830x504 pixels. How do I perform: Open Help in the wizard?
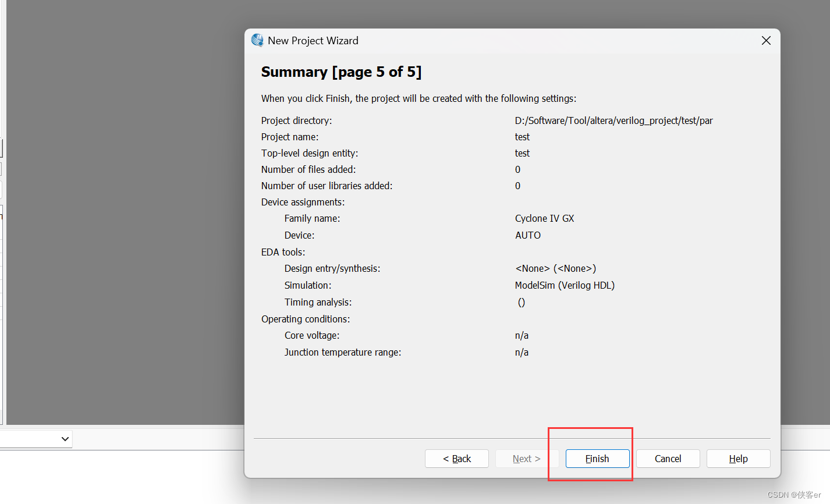738,459
